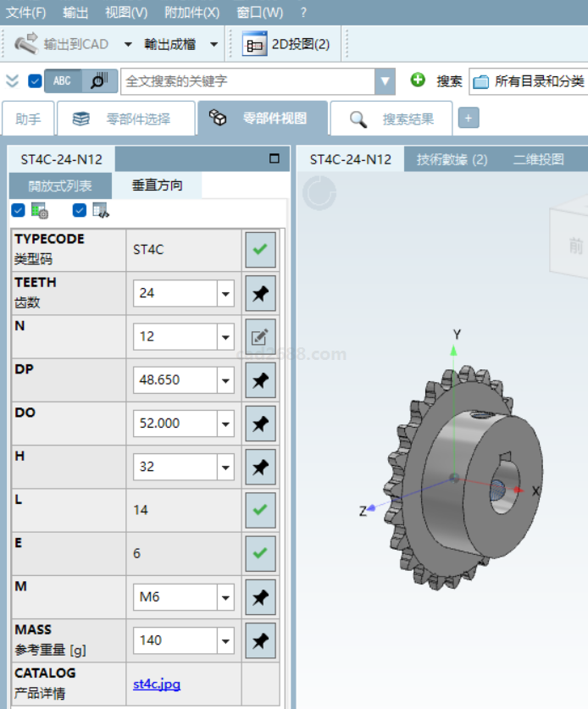Open the 视图(V) menu
The height and width of the screenshot is (709, 588).
126,13
